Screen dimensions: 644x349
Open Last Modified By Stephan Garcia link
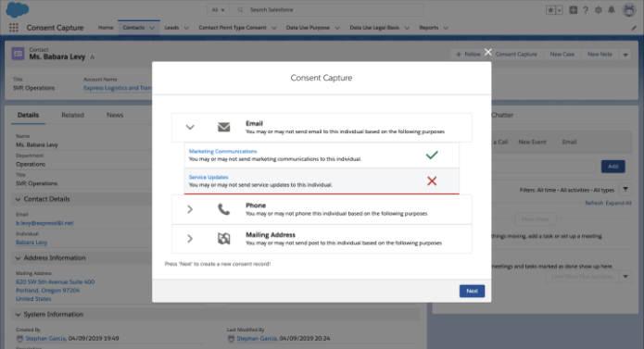pyautogui.click(x=257, y=339)
